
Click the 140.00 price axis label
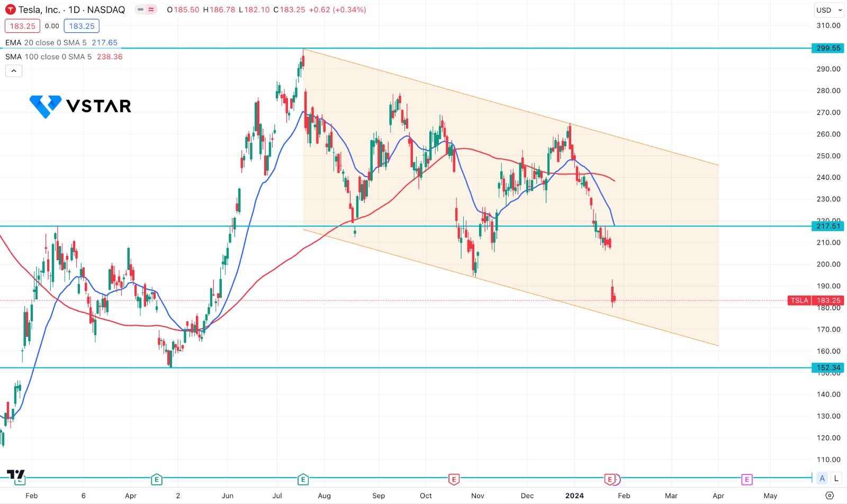coord(828,394)
